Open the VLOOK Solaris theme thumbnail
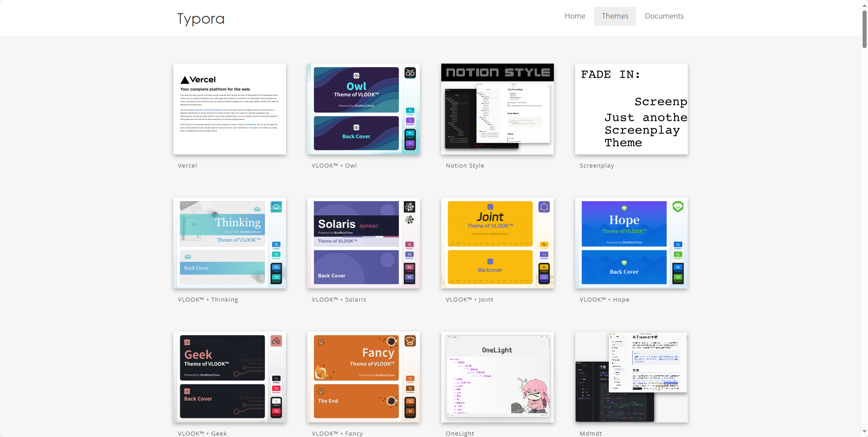Image resolution: width=868 pixels, height=437 pixels. [x=364, y=243]
